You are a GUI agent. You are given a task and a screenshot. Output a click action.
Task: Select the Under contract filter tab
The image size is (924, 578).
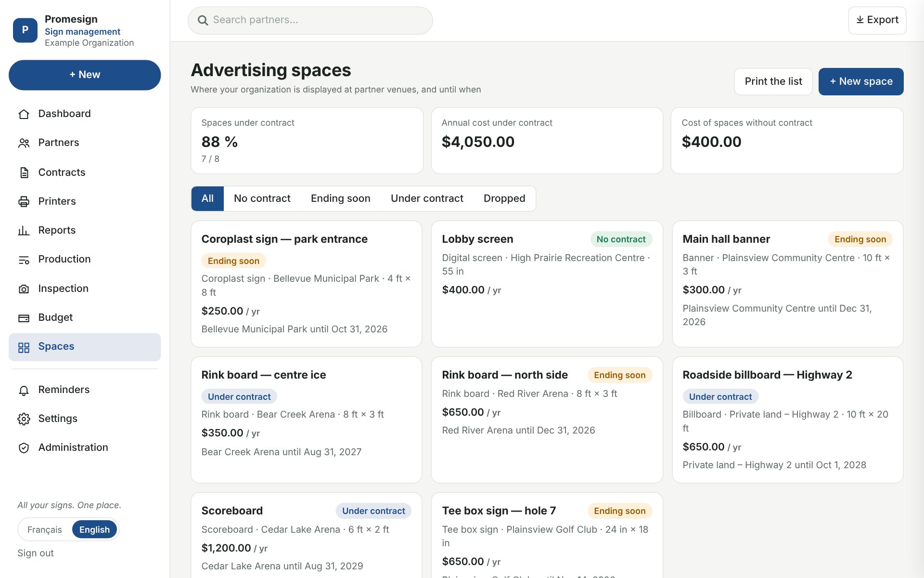pos(427,198)
